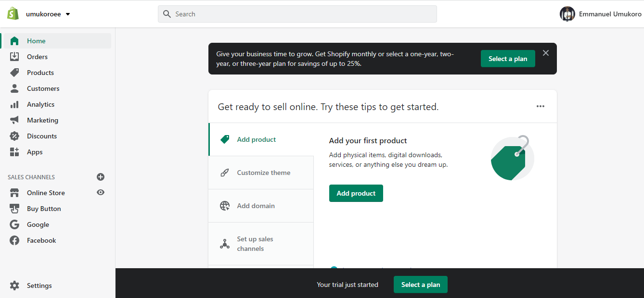Click the green Add product button

[x=356, y=193]
